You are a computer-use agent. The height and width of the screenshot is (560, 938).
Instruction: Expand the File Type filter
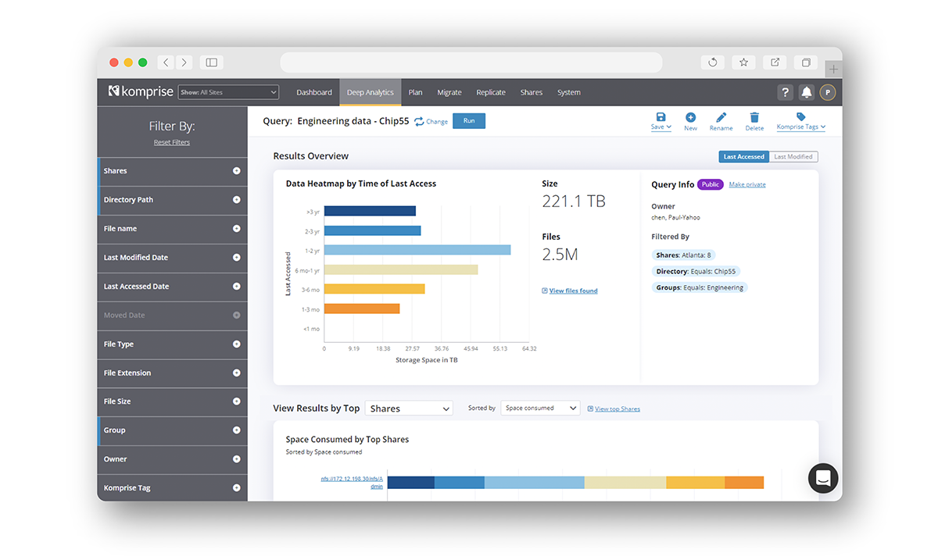point(236,344)
